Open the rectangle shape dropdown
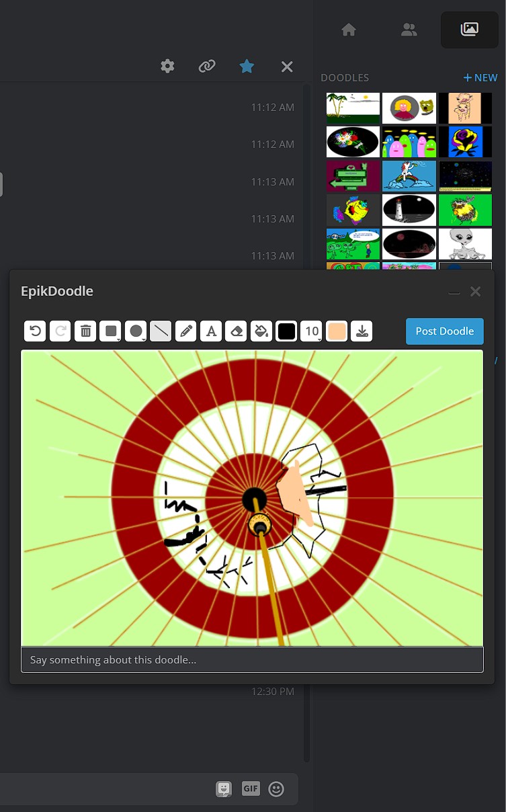The image size is (506, 812). pos(110,331)
